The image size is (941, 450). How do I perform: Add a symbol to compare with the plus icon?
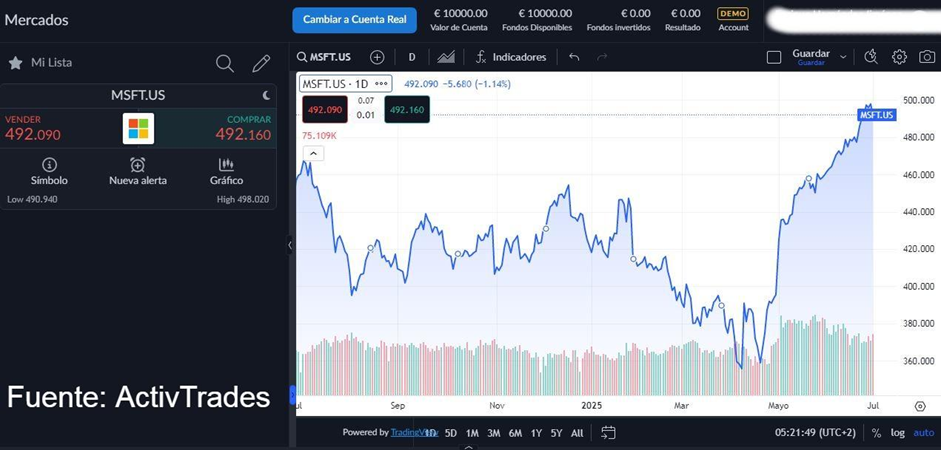pos(377,57)
